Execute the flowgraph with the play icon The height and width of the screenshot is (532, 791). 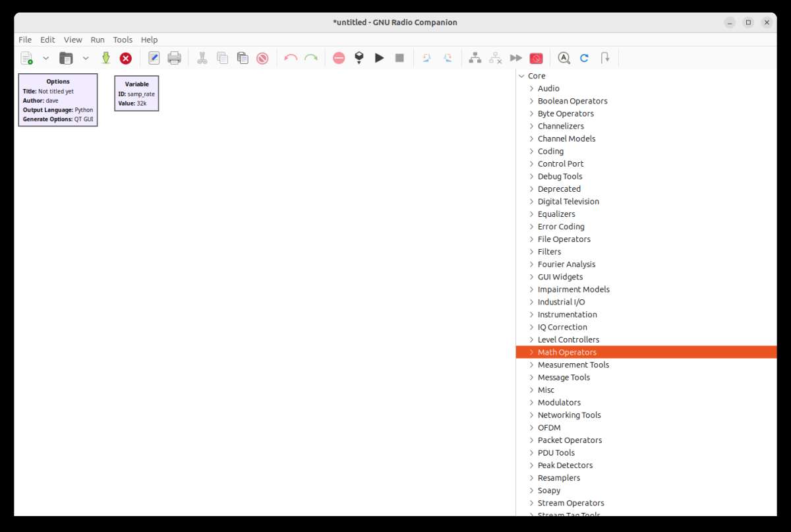click(x=379, y=58)
